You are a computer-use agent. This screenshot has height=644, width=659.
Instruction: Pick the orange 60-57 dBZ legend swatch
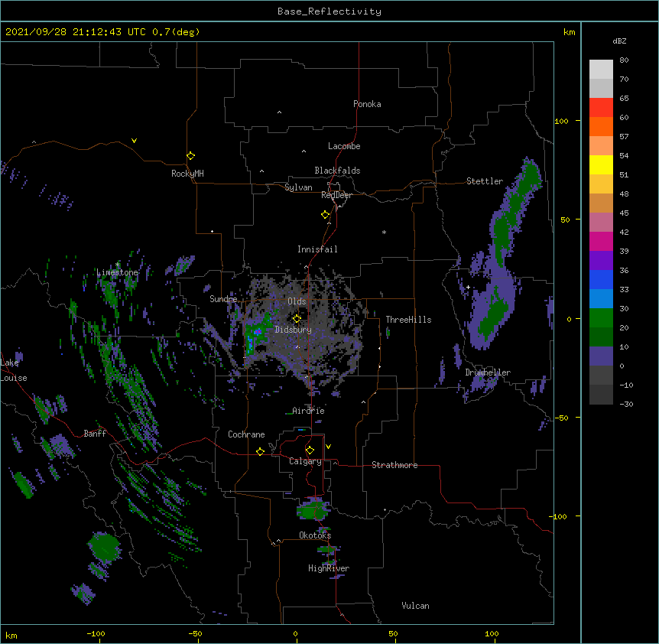coord(601,126)
